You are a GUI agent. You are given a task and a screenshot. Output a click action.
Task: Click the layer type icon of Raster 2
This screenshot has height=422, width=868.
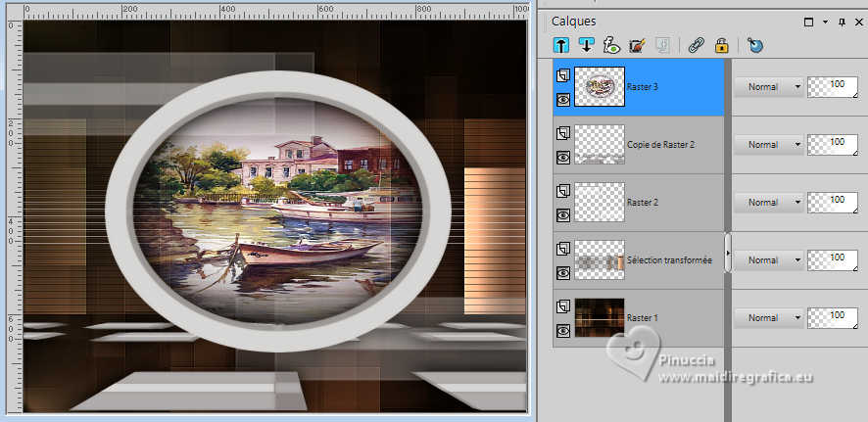tap(563, 191)
